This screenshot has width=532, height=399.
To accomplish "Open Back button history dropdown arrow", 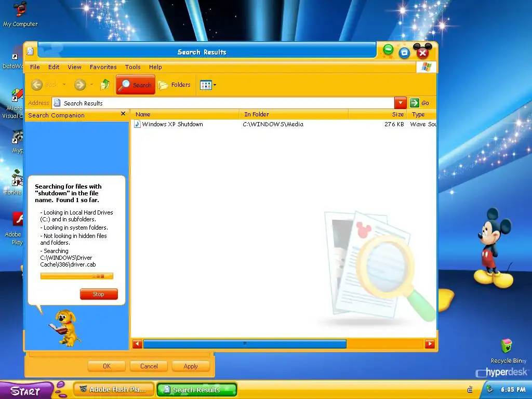I will coord(64,85).
